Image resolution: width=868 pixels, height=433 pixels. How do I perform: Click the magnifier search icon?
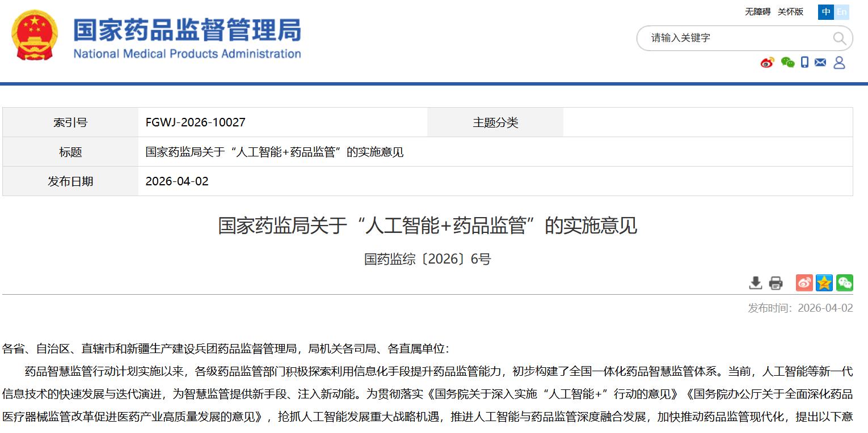tap(839, 38)
